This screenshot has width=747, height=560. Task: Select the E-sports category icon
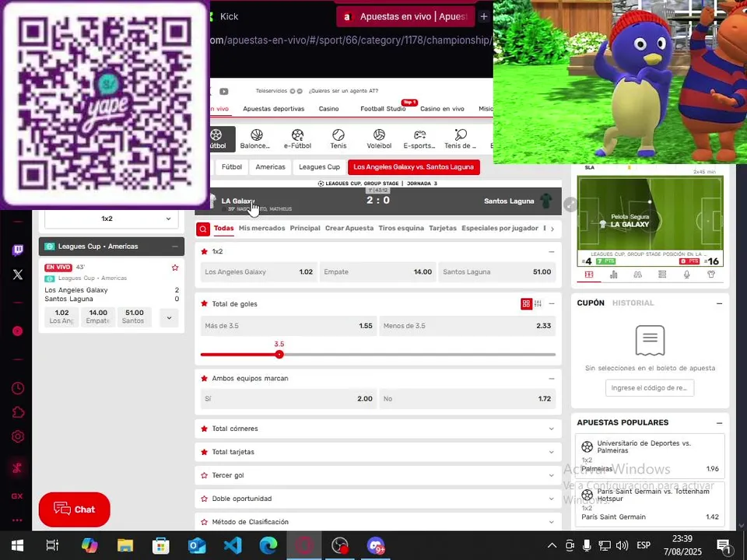[x=419, y=139]
